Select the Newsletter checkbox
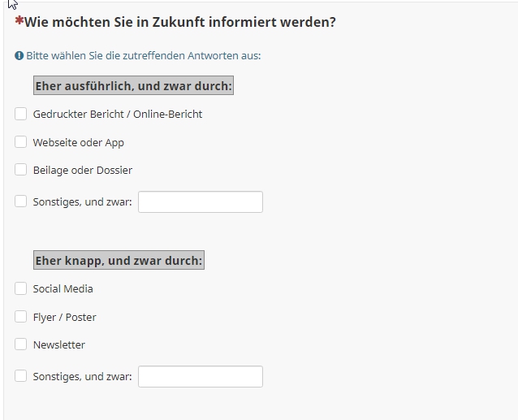518x420 pixels. 20,344
